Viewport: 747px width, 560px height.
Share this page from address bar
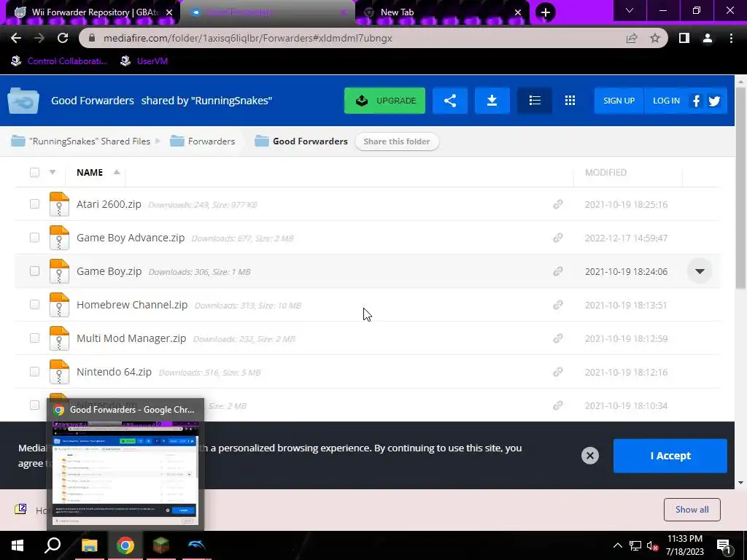[632, 38]
